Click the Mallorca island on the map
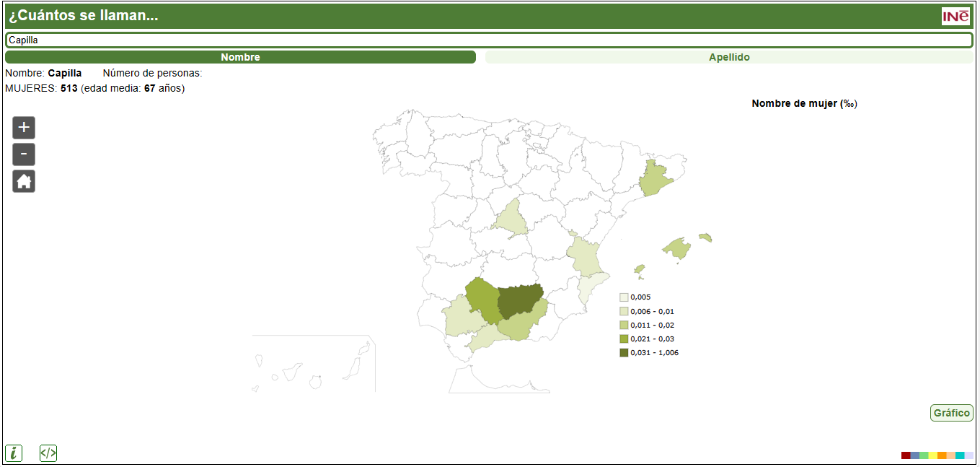Image resolution: width=980 pixels, height=467 pixels. point(677,248)
